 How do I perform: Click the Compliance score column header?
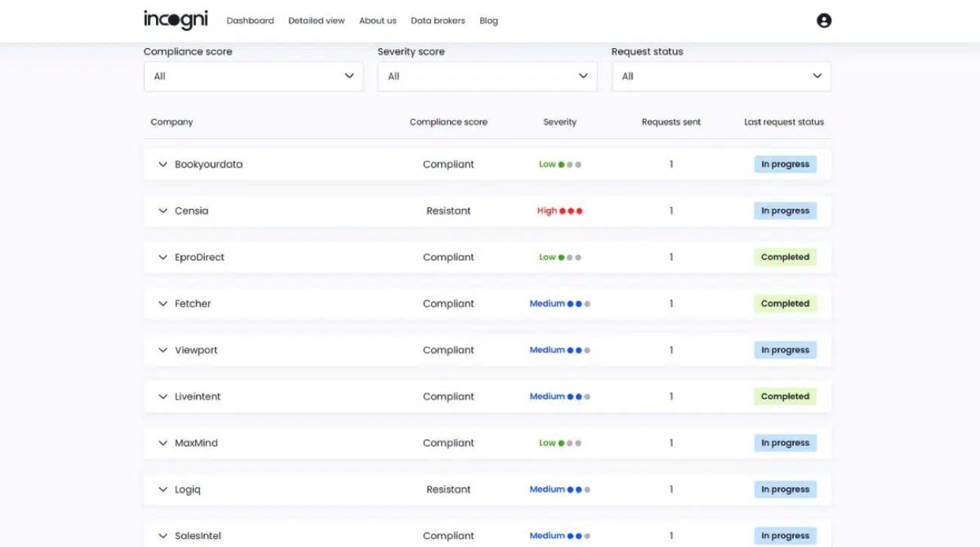pyautogui.click(x=449, y=122)
